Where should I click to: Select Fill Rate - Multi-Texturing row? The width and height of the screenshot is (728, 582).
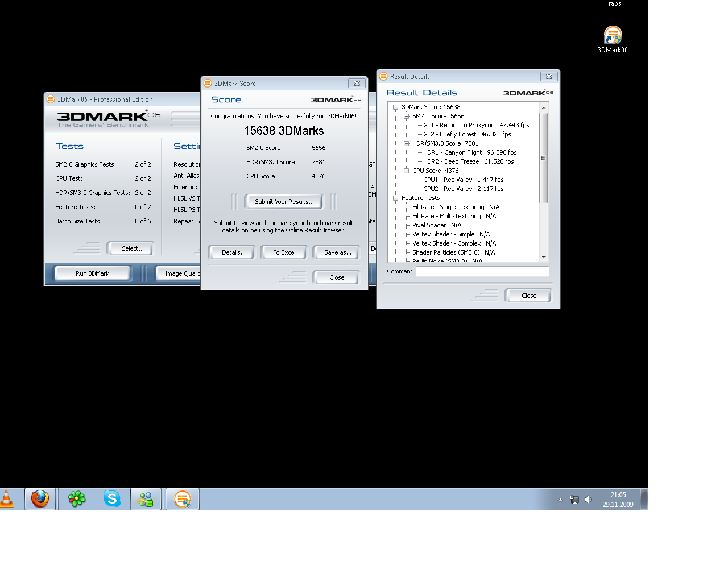click(x=454, y=216)
